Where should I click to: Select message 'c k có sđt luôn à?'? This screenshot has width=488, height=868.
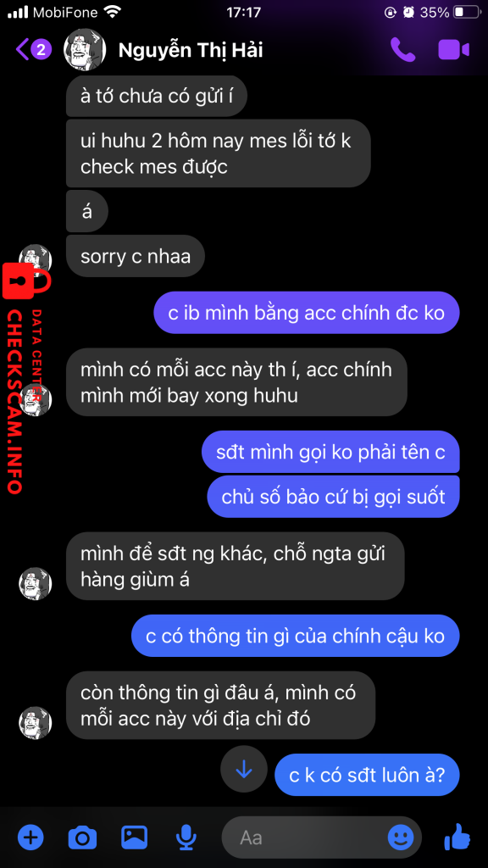coord(367,775)
